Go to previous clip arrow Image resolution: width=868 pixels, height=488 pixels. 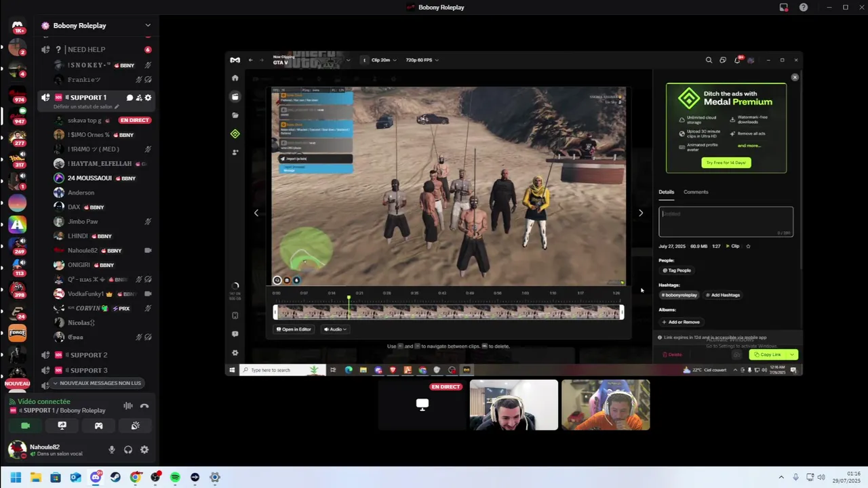point(256,213)
